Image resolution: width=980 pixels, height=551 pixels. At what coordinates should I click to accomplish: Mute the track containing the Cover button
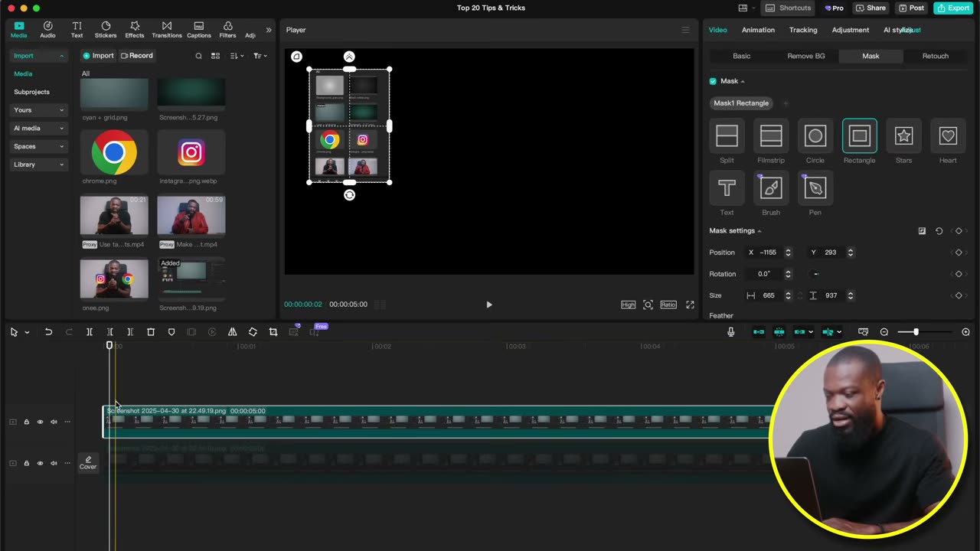[54, 463]
